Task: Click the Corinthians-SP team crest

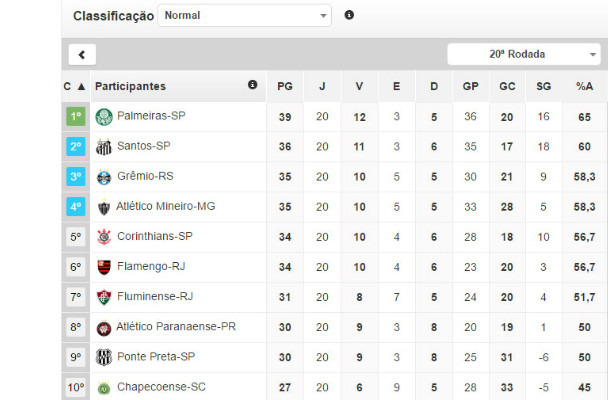Action: (104, 237)
